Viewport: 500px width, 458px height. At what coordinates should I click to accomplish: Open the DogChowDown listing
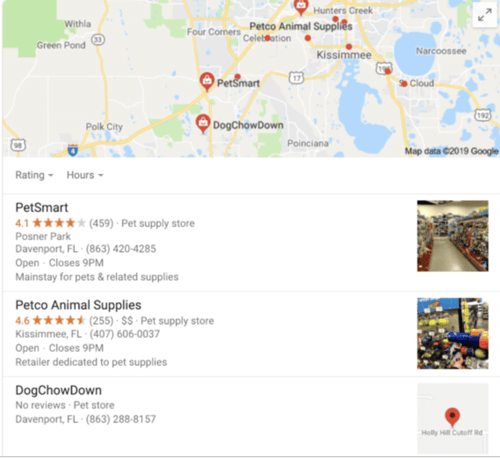[x=58, y=390]
